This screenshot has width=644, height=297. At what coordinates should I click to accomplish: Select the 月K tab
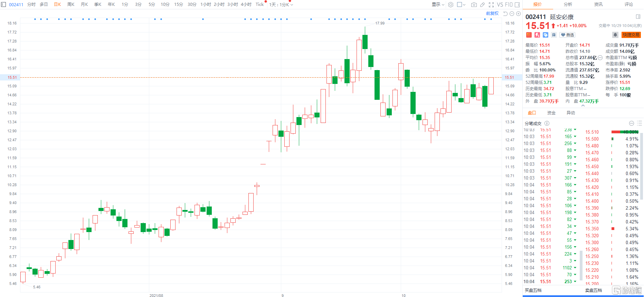[x=84, y=4]
